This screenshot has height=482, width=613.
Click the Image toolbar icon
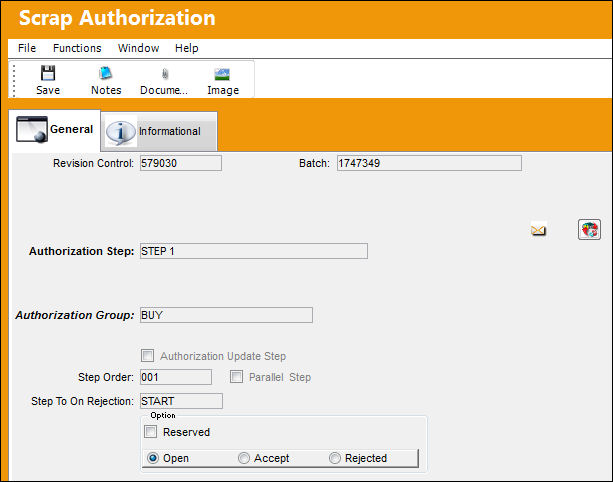pyautogui.click(x=222, y=74)
